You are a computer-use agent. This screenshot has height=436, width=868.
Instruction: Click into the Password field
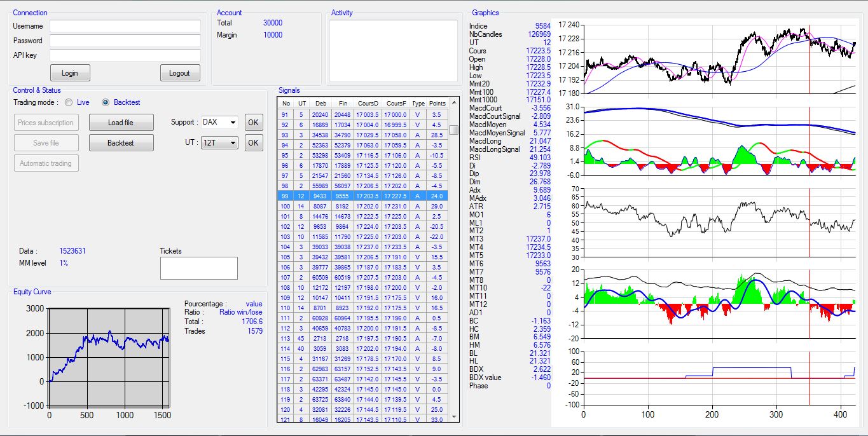(125, 41)
